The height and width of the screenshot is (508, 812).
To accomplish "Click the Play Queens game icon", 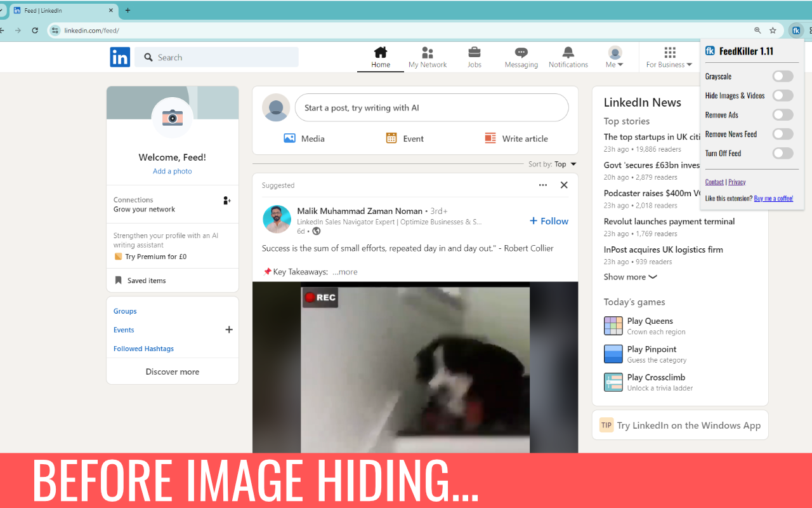I will click(x=613, y=326).
